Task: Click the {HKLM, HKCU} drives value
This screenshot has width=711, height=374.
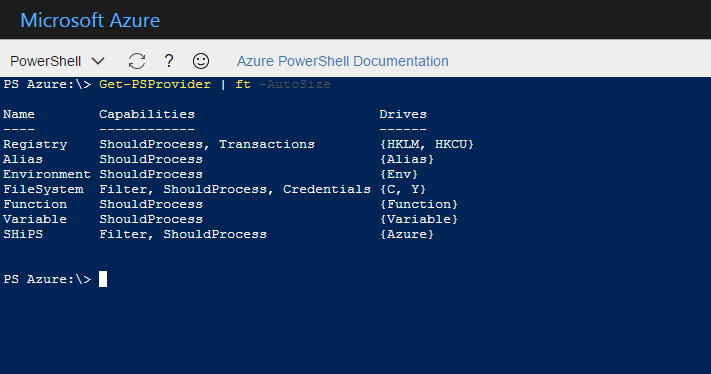Action: coord(427,144)
